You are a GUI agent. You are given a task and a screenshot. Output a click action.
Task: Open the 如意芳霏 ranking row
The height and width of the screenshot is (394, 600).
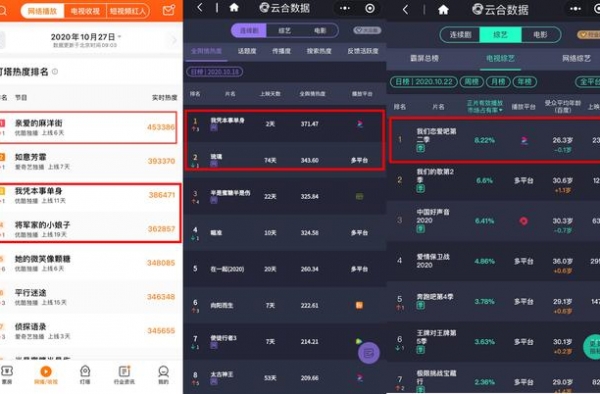pyautogui.click(x=90, y=161)
